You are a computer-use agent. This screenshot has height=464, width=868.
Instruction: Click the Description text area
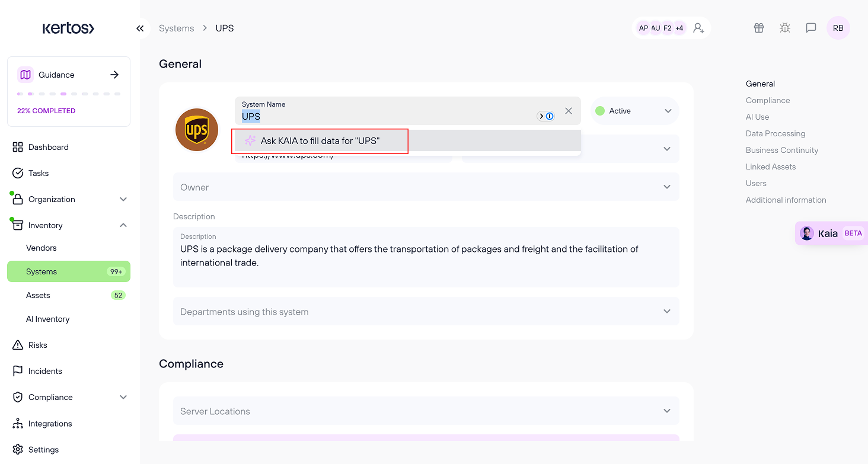(x=426, y=257)
